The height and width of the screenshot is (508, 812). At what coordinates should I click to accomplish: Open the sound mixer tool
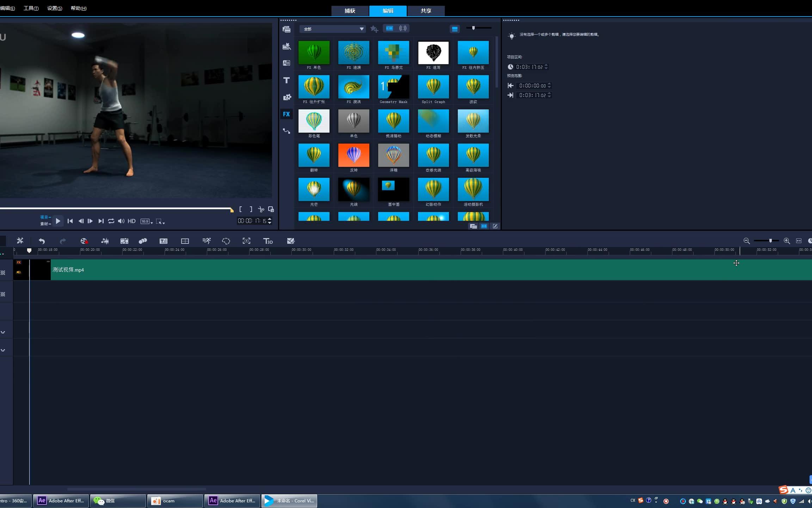pos(105,241)
